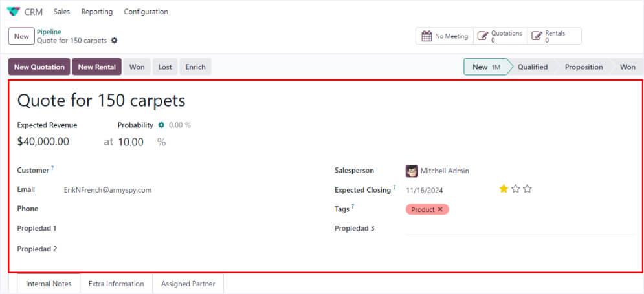Set priority to two stars

pyautogui.click(x=515, y=189)
